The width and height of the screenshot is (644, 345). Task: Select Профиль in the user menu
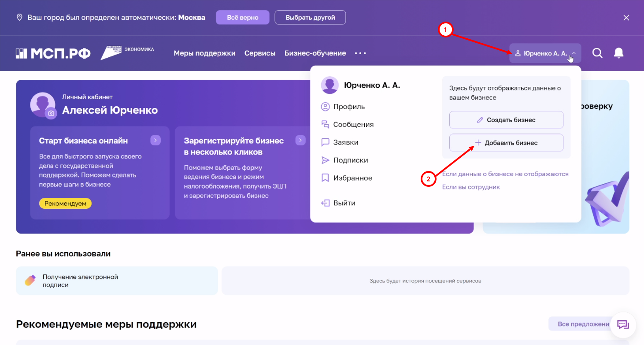349,107
